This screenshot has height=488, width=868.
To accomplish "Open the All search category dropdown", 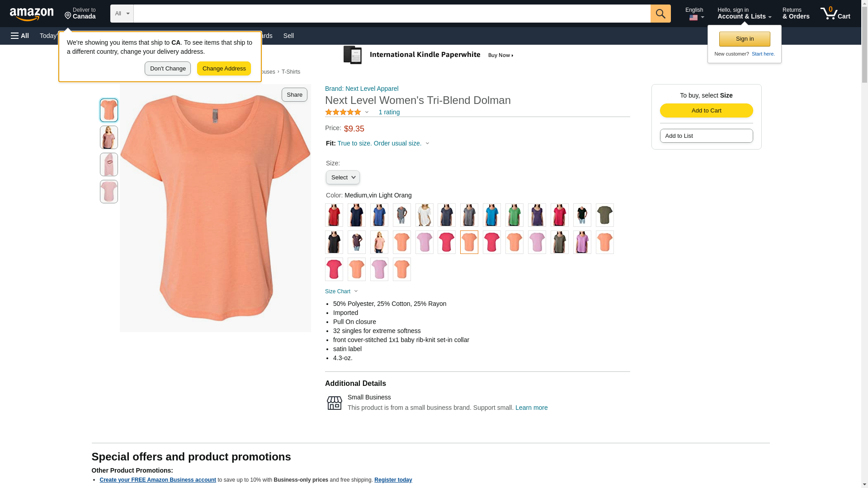I will (122, 14).
